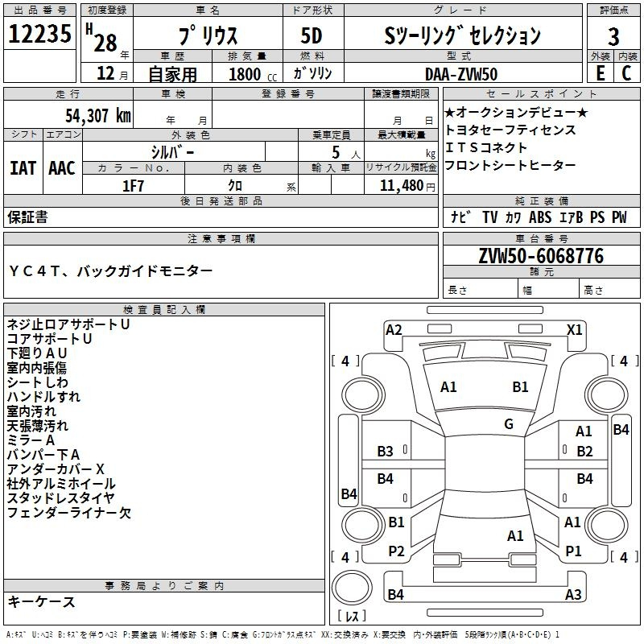Click the mileage value 54,307 km
The width and height of the screenshot is (644, 644).
click(98, 116)
